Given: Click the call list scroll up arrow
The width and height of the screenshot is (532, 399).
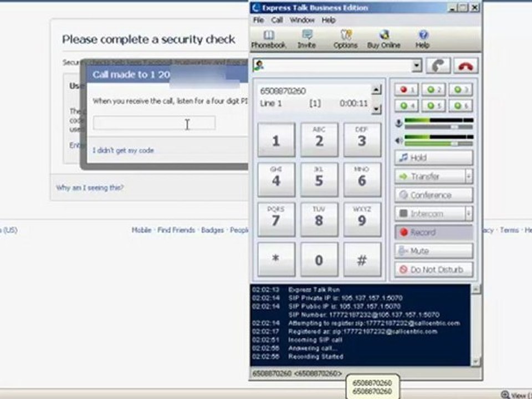Looking at the screenshot, I should click(376, 90).
